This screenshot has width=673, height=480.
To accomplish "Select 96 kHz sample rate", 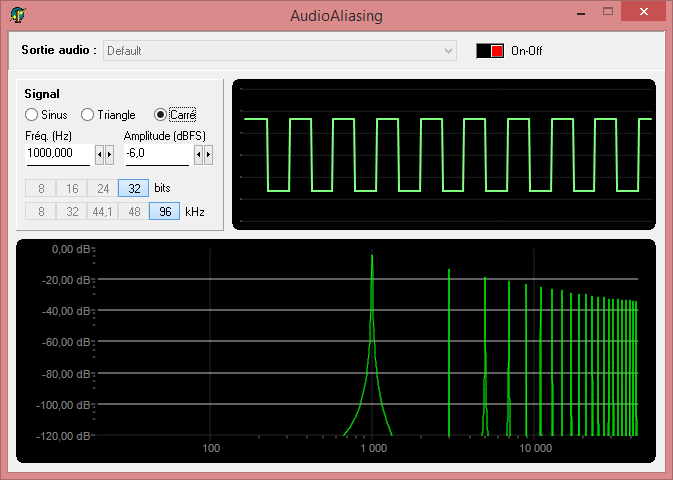I will (x=164, y=211).
